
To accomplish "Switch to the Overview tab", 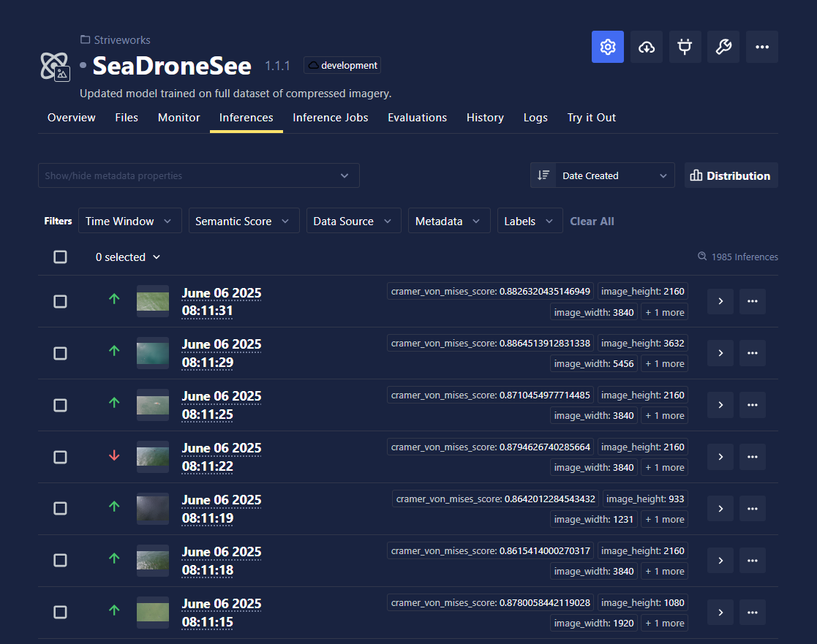I will [x=72, y=118].
